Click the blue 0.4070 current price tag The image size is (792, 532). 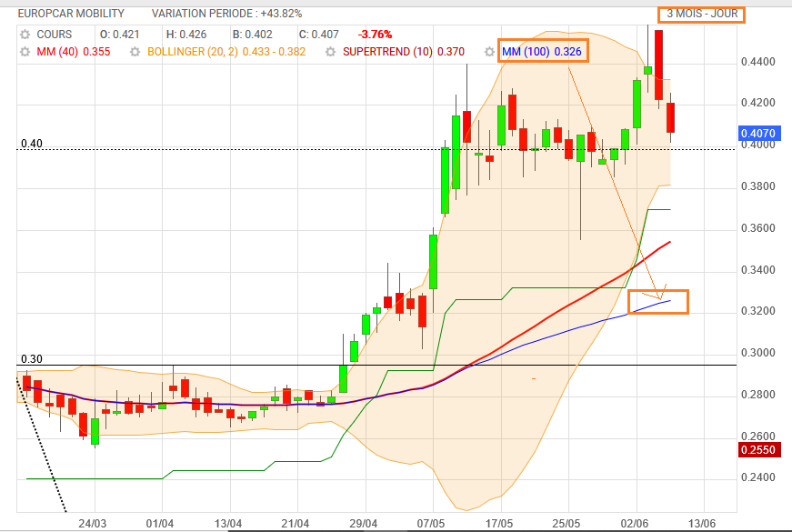[x=759, y=134]
